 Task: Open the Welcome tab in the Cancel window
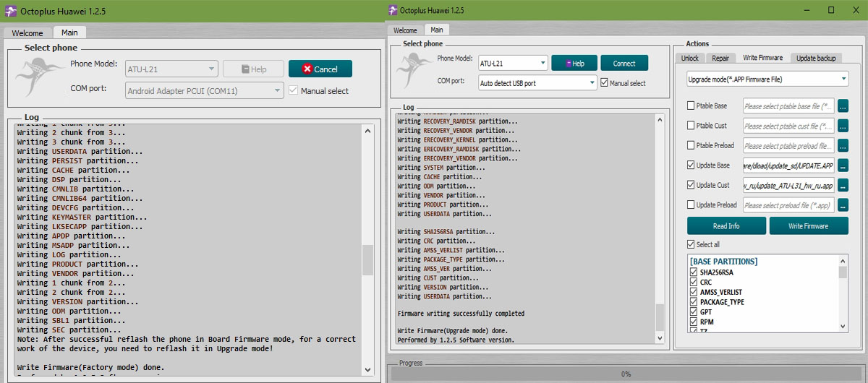click(x=27, y=33)
